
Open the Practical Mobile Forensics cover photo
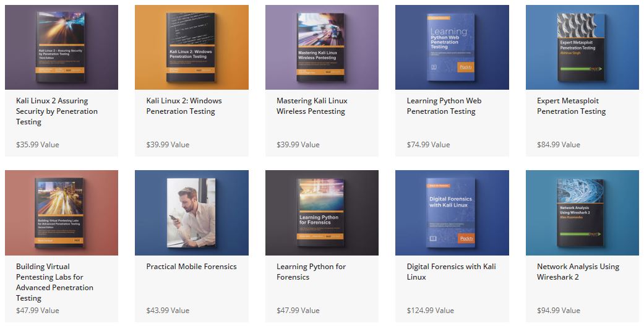click(192, 213)
